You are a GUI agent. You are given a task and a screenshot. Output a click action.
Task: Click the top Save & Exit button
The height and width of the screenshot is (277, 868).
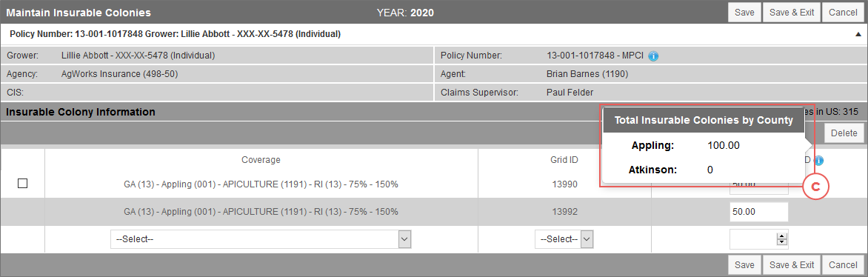coord(792,12)
